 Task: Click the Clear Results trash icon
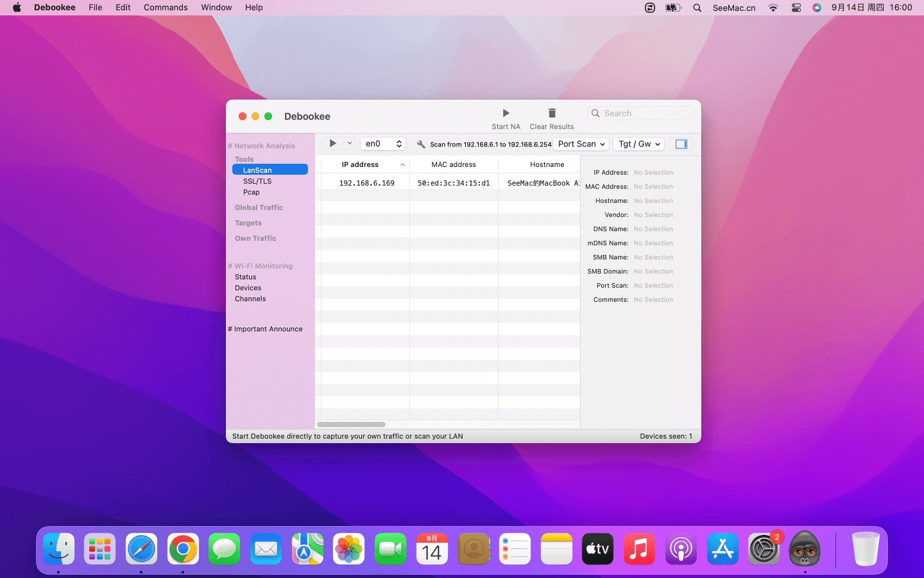(552, 113)
